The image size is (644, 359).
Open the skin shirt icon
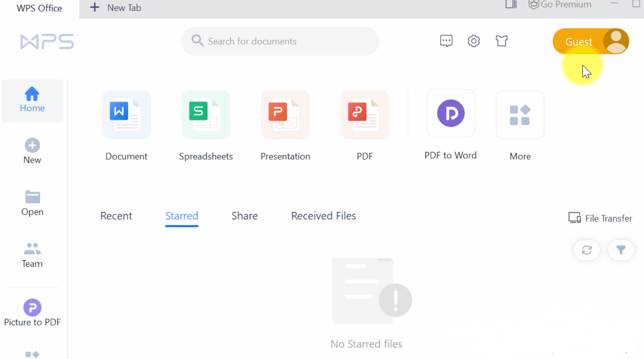(x=502, y=41)
